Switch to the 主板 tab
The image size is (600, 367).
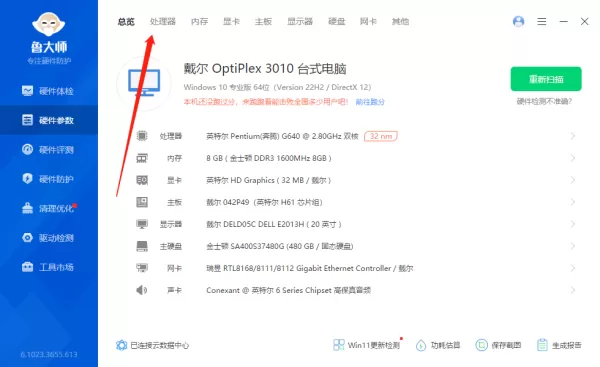click(263, 22)
